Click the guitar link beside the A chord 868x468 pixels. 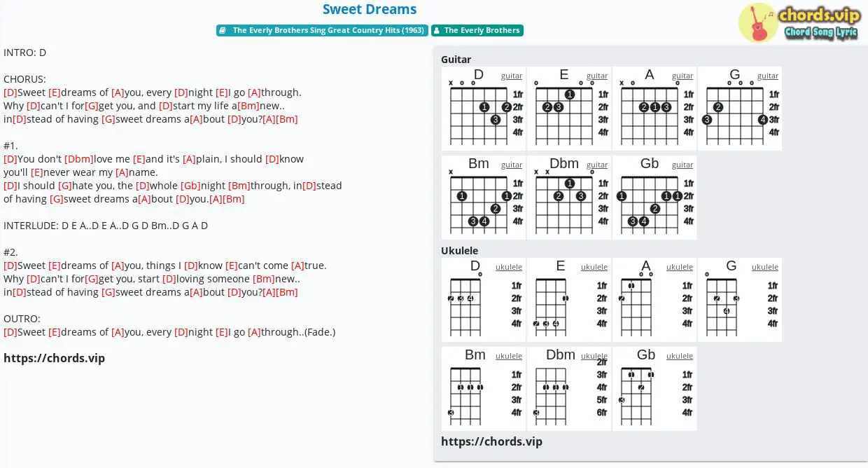click(682, 76)
